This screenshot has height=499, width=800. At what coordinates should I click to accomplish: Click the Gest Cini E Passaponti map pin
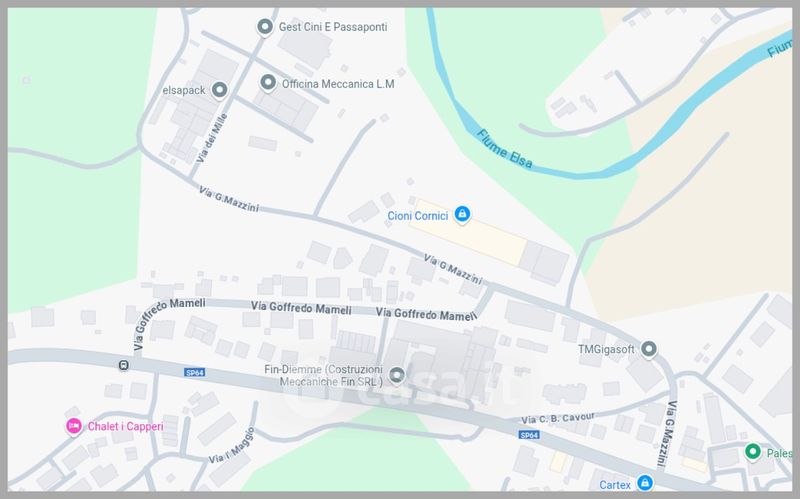[x=264, y=27]
